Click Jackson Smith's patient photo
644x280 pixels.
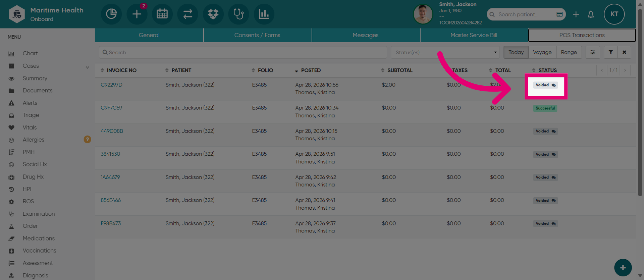coord(423,14)
